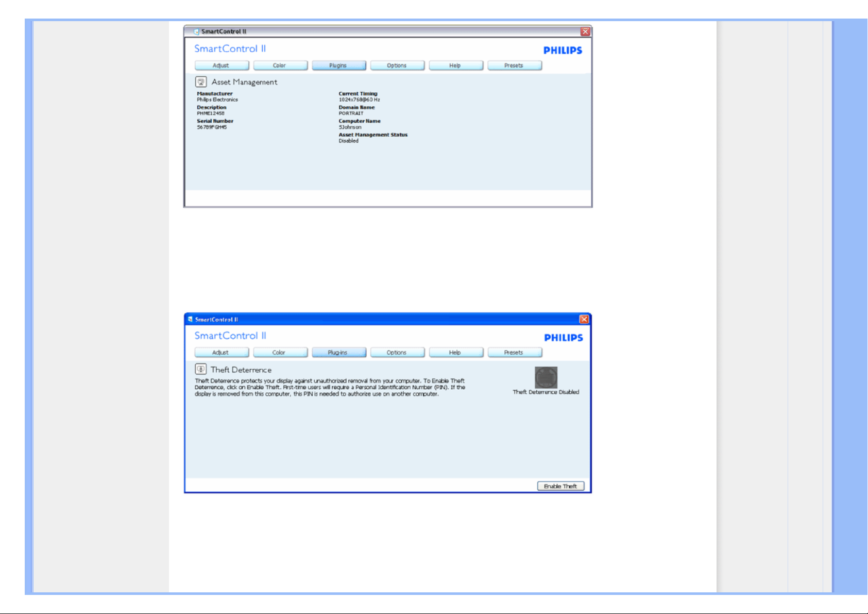This screenshot has width=868, height=614.
Task: Open Adjust tab in Theft Deterrence window
Action: click(221, 353)
